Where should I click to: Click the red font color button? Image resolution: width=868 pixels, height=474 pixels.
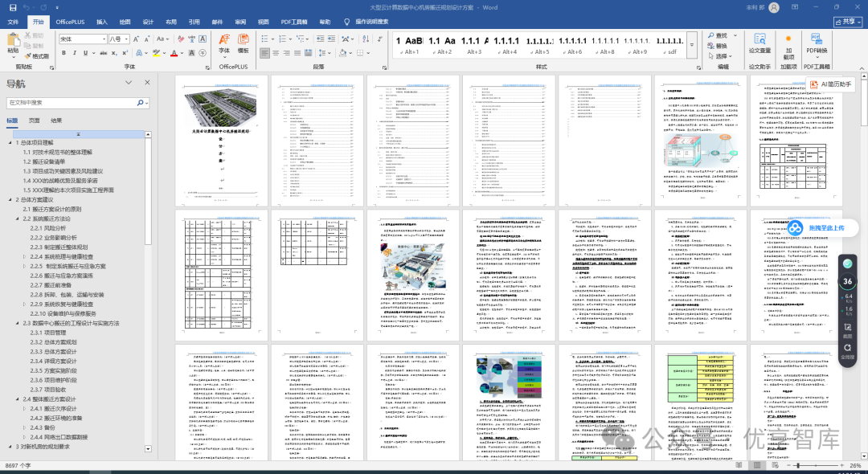[174, 53]
